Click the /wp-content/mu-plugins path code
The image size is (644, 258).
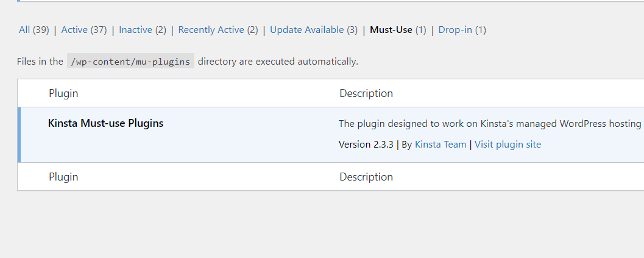coord(130,61)
